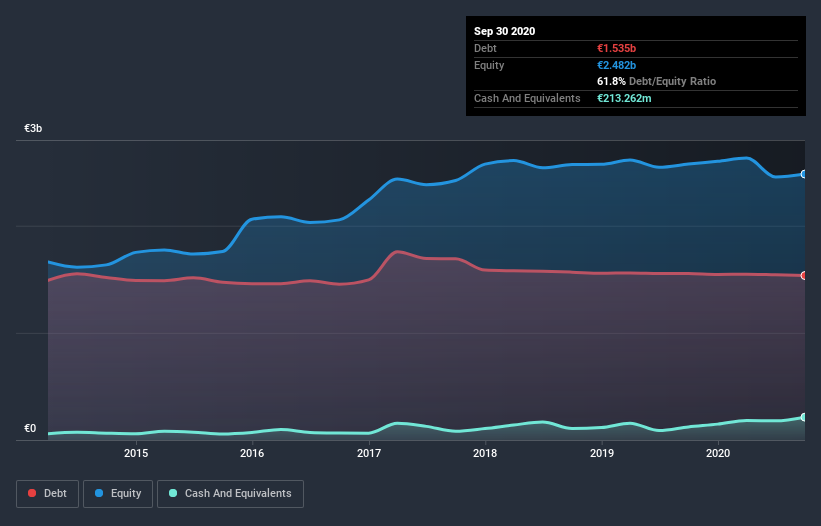Click the blue Equity endpoint marker
This screenshot has height=526, width=821.
[x=804, y=174]
